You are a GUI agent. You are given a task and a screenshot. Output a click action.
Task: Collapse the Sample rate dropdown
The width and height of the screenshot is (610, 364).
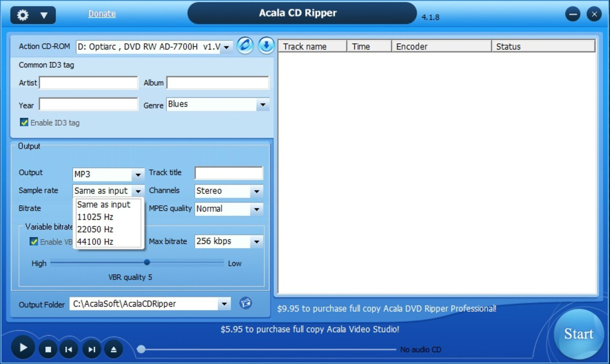pyautogui.click(x=138, y=191)
